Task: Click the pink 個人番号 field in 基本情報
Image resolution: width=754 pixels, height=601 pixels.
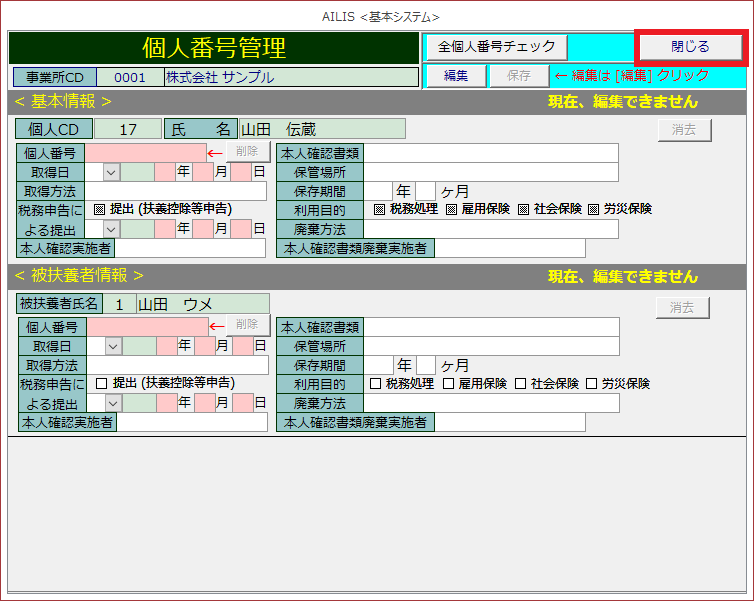Action: coord(145,153)
